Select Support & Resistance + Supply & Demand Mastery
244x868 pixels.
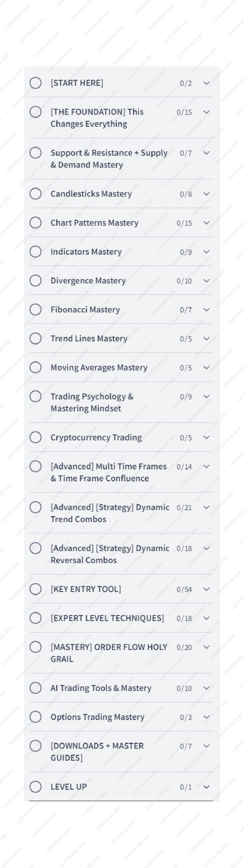(109, 159)
